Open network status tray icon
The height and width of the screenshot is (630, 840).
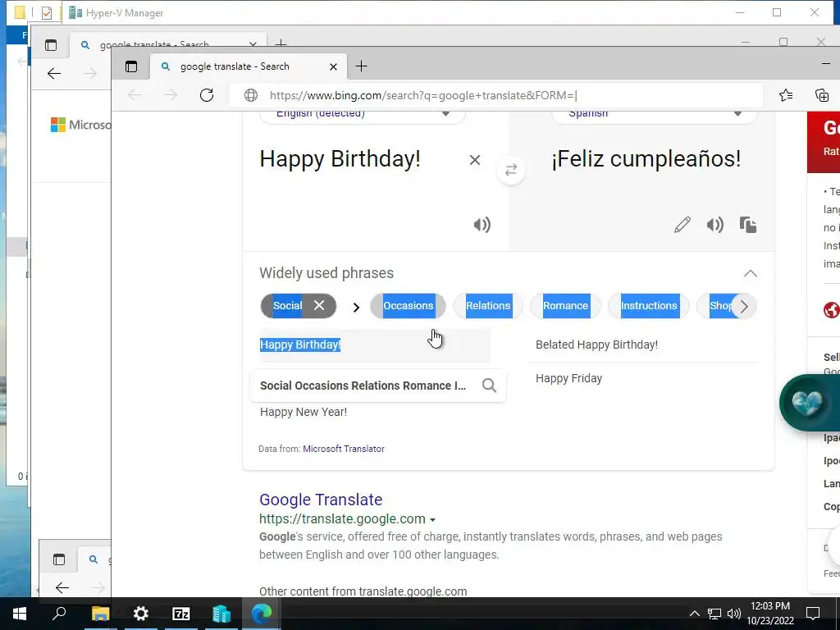[x=714, y=614]
